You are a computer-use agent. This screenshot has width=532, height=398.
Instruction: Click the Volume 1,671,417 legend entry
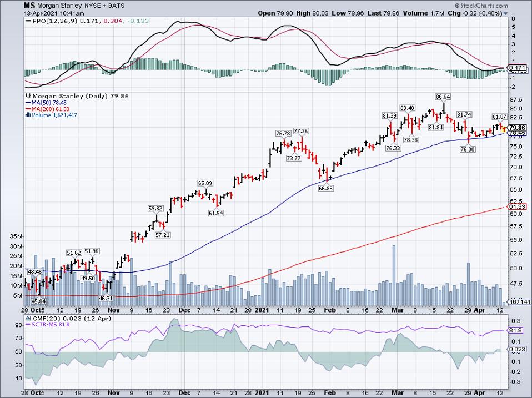click(54, 115)
